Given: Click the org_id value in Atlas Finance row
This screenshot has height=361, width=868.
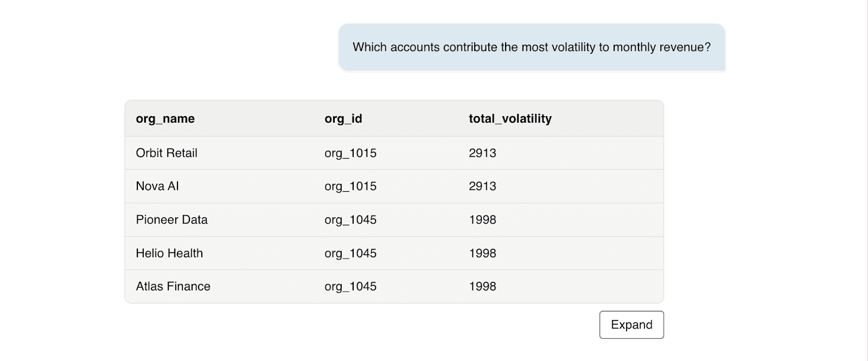Looking at the screenshot, I should coord(350,287).
